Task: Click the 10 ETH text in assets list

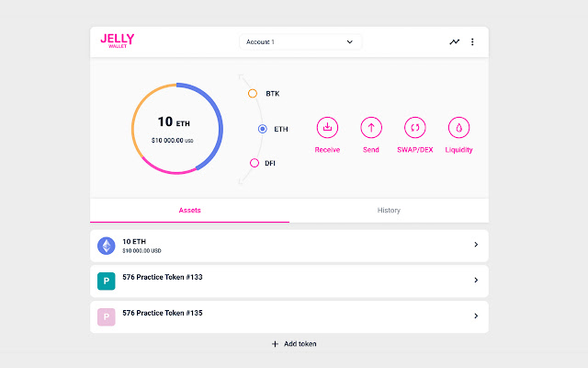Action: 134,241
